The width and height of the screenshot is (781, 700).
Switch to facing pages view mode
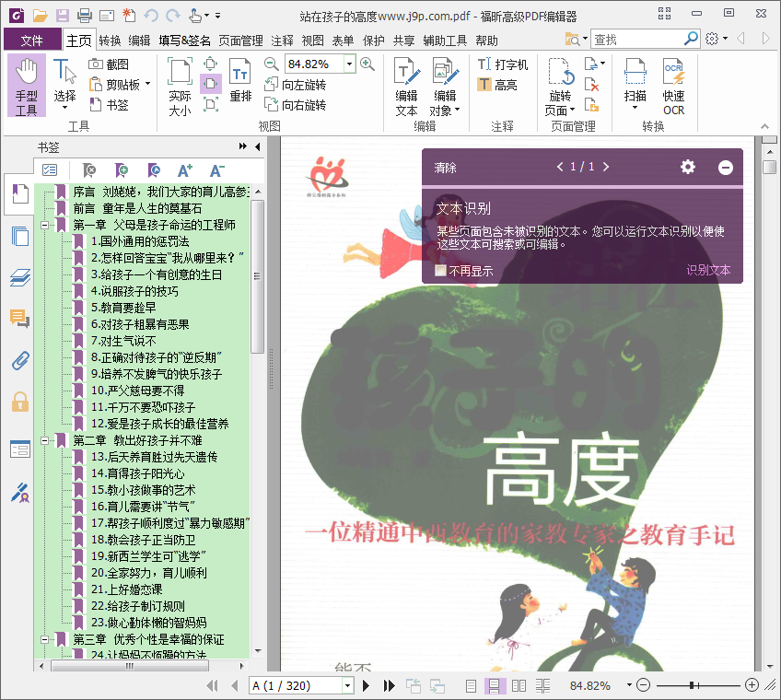coord(519,686)
